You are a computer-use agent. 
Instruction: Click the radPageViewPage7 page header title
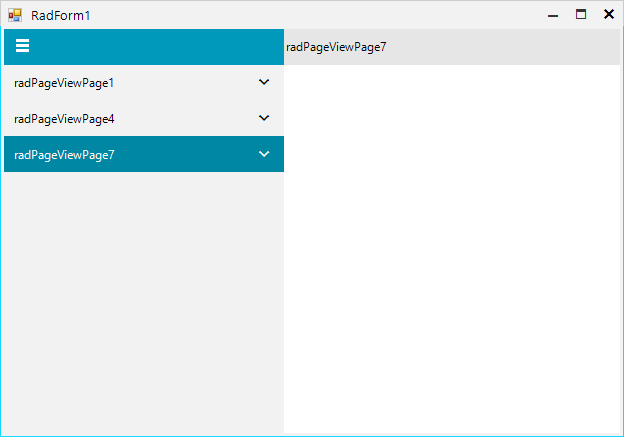(x=336, y=47)
